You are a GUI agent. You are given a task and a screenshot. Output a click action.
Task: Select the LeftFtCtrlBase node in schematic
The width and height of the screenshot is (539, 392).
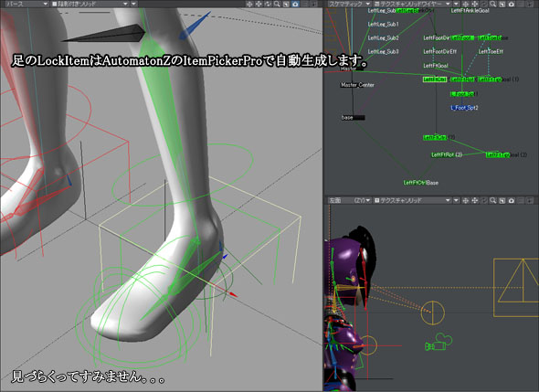click(x=421, y=183)
